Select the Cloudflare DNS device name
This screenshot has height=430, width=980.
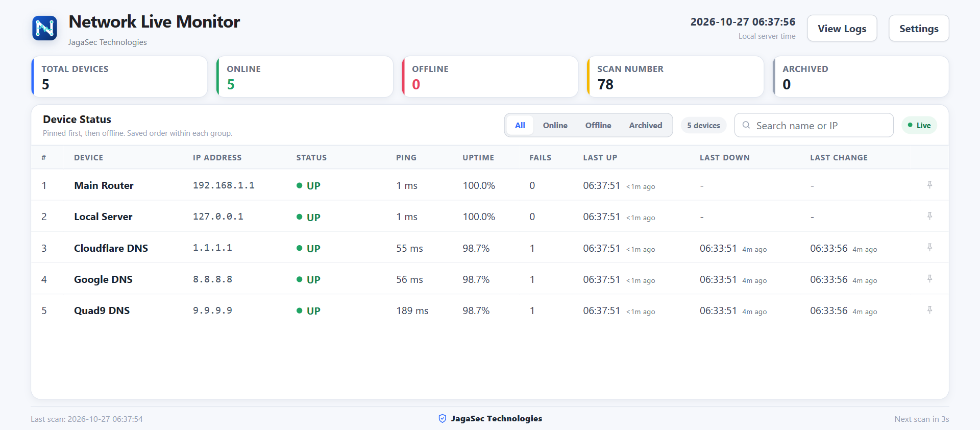tap(111, 248)
